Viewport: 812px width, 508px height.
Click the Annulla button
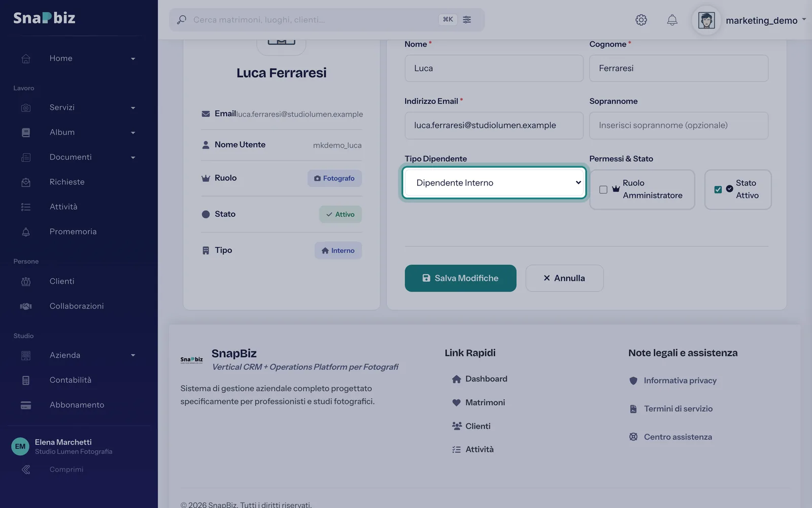pyautogui.click(x=564, y=278)
